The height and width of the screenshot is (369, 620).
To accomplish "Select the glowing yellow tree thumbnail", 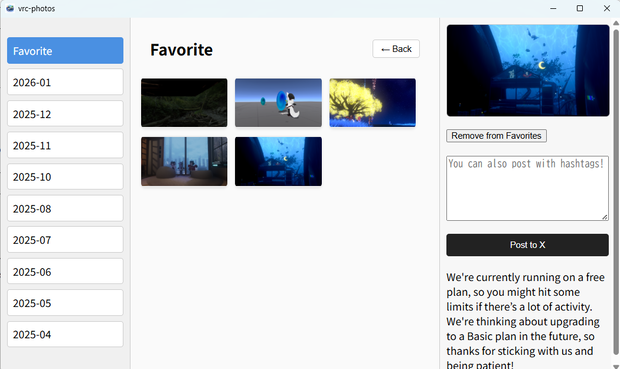I will (372, 103).
